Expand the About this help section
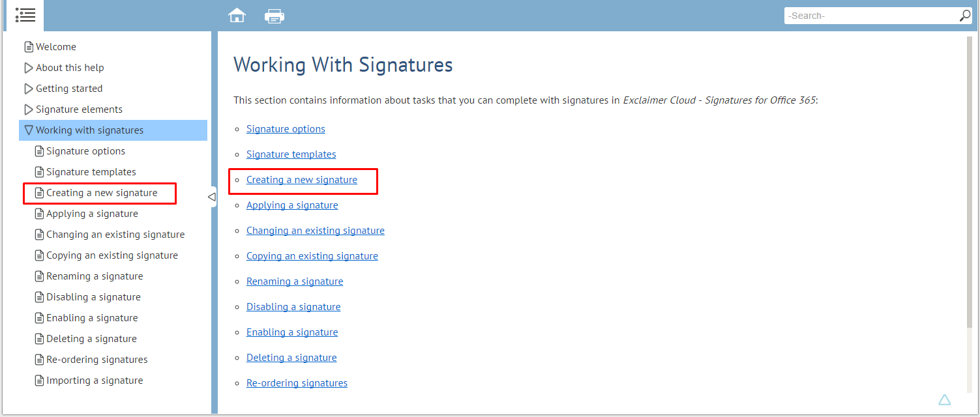980x417 pixels. 29,68
